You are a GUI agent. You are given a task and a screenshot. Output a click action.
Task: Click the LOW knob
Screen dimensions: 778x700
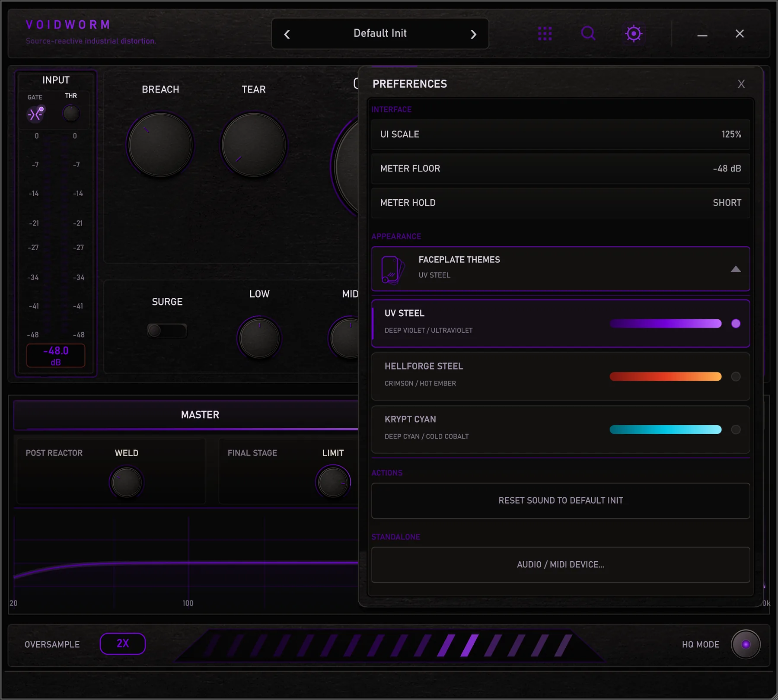tap(259, 338)
